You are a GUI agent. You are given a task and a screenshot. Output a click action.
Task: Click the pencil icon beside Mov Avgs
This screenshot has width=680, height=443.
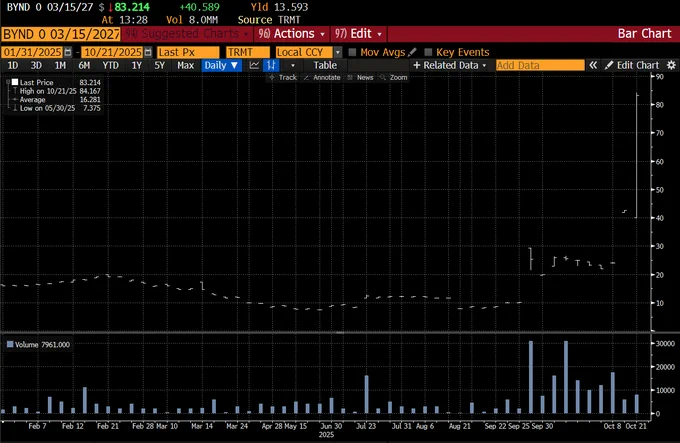pyautogui.click(x=412, y=52)
